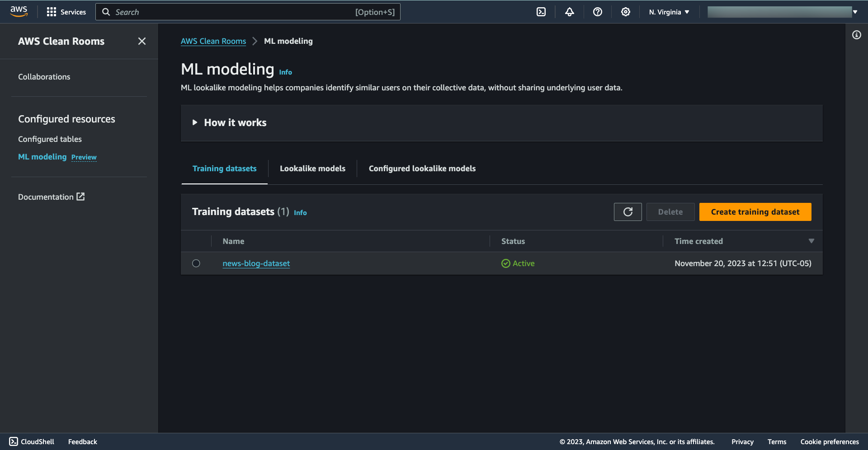This screenshot has width=868, height=450.
Task: Open the help question mark menu
Action: [597, 12]
